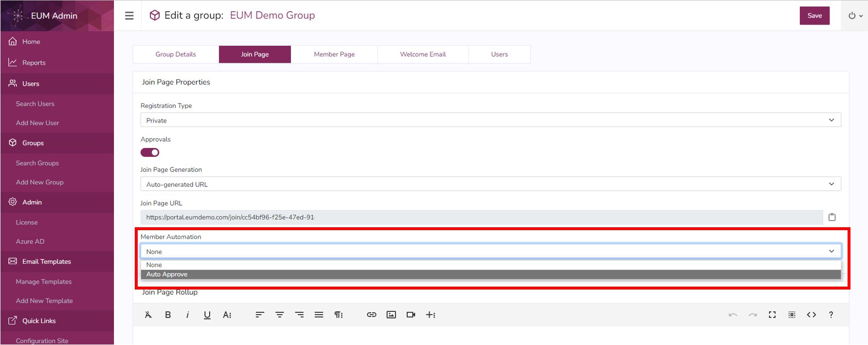
Task: Choose None in Member Automation list
Action: (x=490, y=265)
